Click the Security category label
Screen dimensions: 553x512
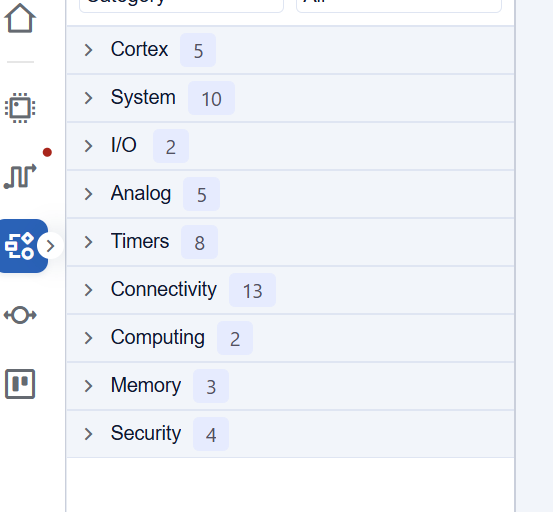click(146, 433)
